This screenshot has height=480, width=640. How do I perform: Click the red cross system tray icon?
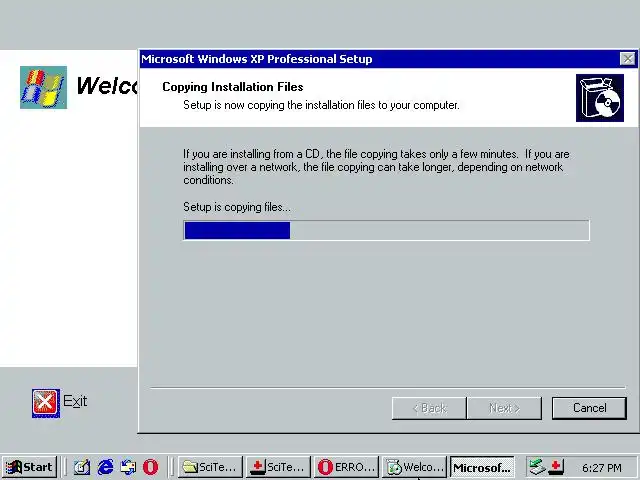pos(556,467)
